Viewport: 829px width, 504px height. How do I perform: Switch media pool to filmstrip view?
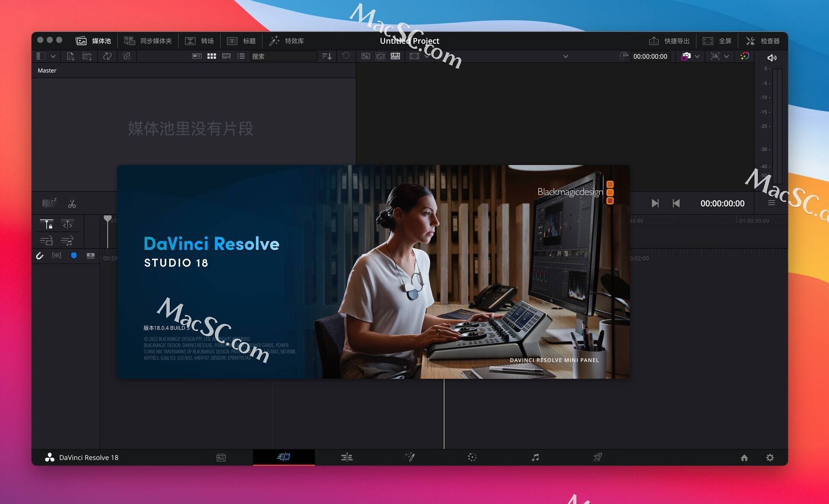pyautogui.click(x=226, y=56)
